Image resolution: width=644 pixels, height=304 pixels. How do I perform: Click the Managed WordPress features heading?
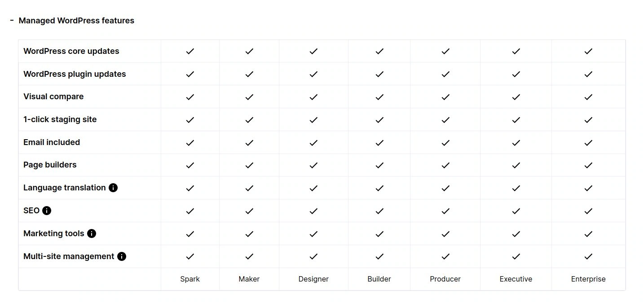click(76, 21)
